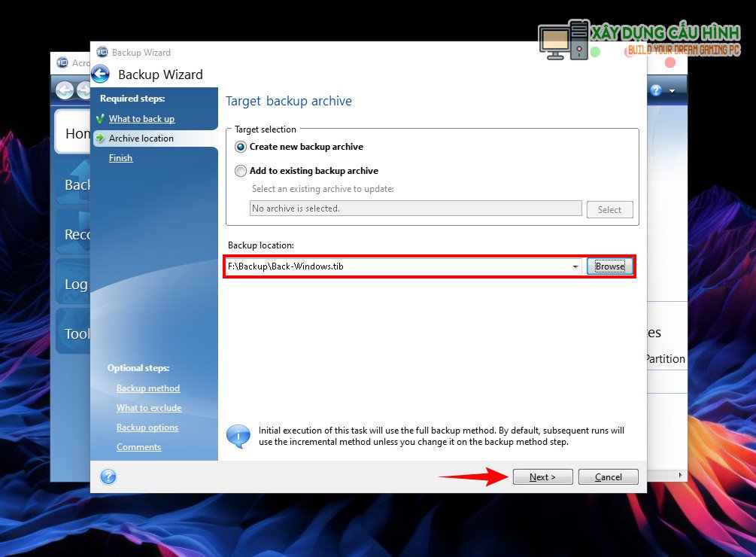This screenshot has height=557, width=756.
Task: Click the Backup Wizard title bar app icon
Action: coord(102,53)
